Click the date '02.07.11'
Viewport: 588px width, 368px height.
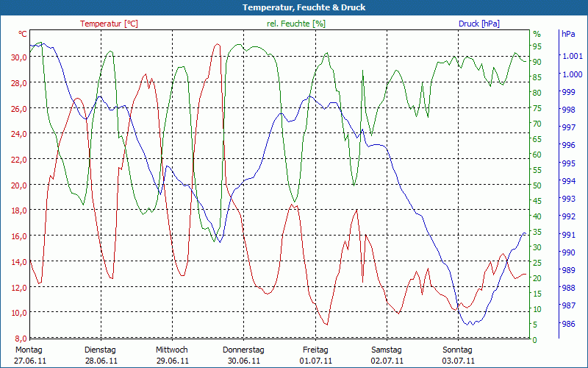387,361
